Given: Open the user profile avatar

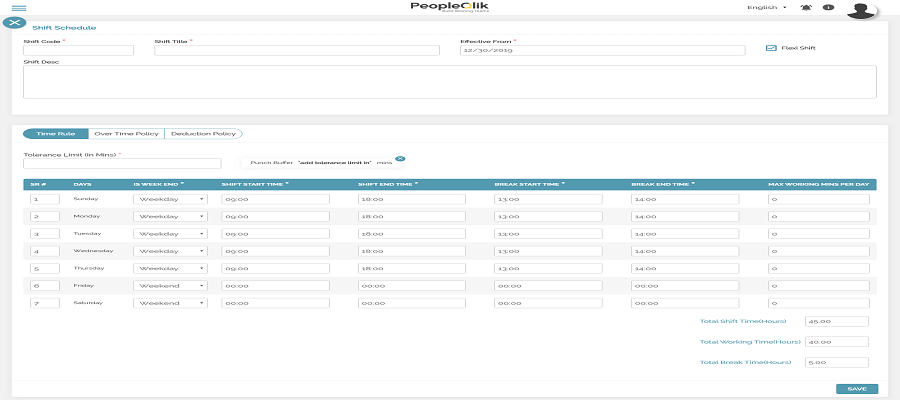Looking at the screenshot, I should (x=861, y=10).
